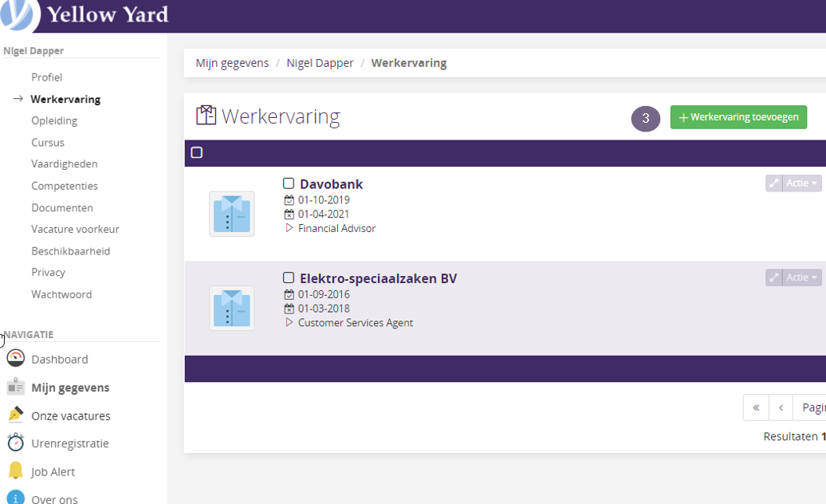Go to previous page with single-chevron button
This screenshot has width=826, height=504.
[781, 408]
